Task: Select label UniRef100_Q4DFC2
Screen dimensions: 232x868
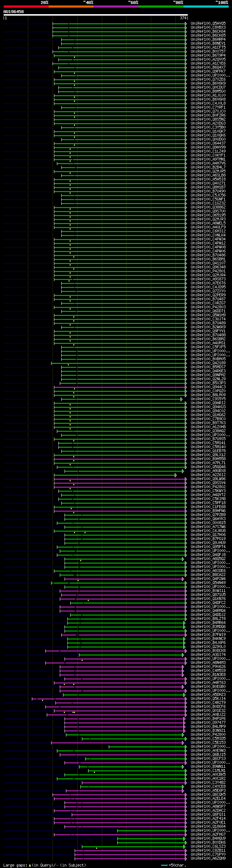Action: 208,603
